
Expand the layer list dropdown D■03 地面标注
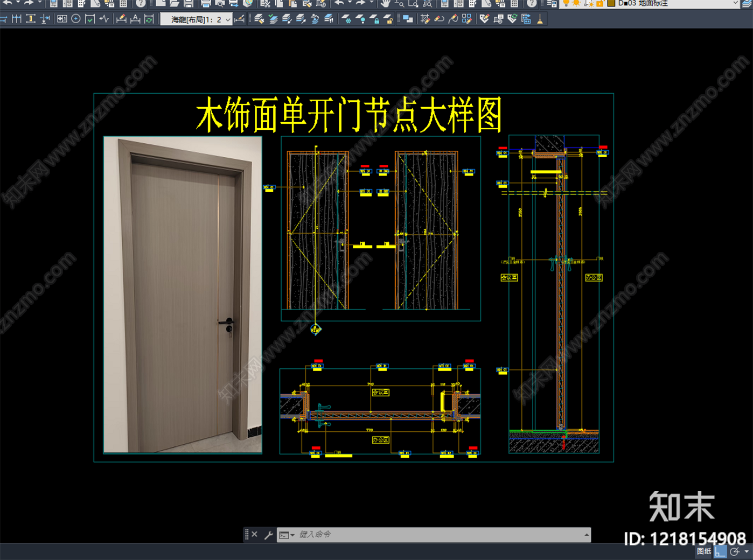736,3
